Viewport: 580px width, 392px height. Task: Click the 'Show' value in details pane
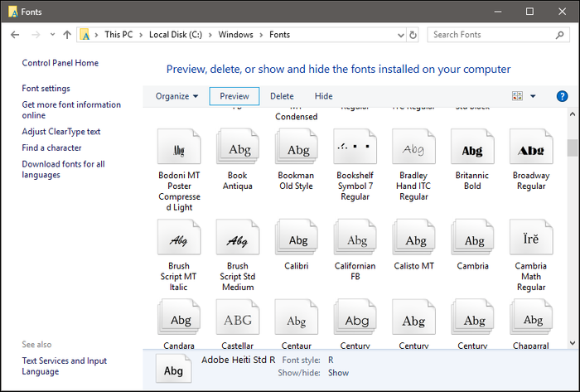pos(338,373)
